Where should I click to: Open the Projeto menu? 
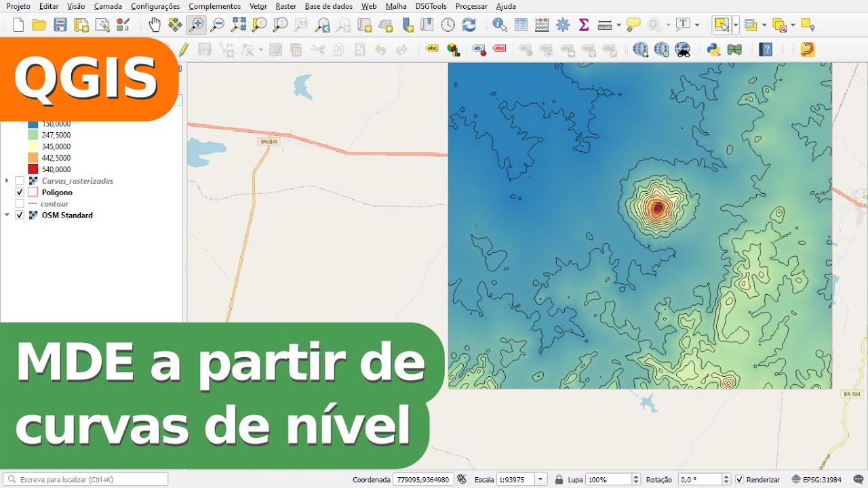coord(18,6)
